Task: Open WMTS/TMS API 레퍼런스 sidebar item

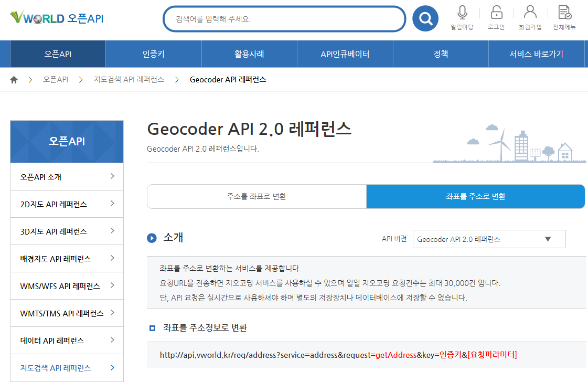Action: pyautogui.click(x=67, y=313)
